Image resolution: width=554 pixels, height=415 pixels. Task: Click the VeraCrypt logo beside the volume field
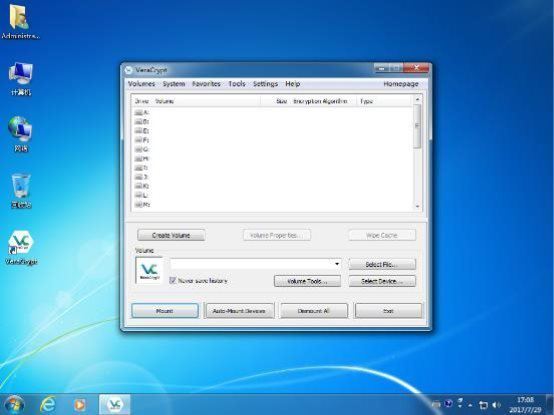point(149,271)
